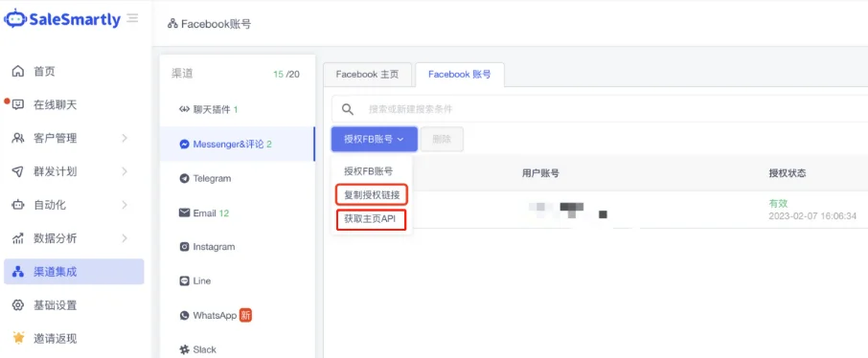Click the Line icon in channel list
Screen dimensions: 868x358
184,281
